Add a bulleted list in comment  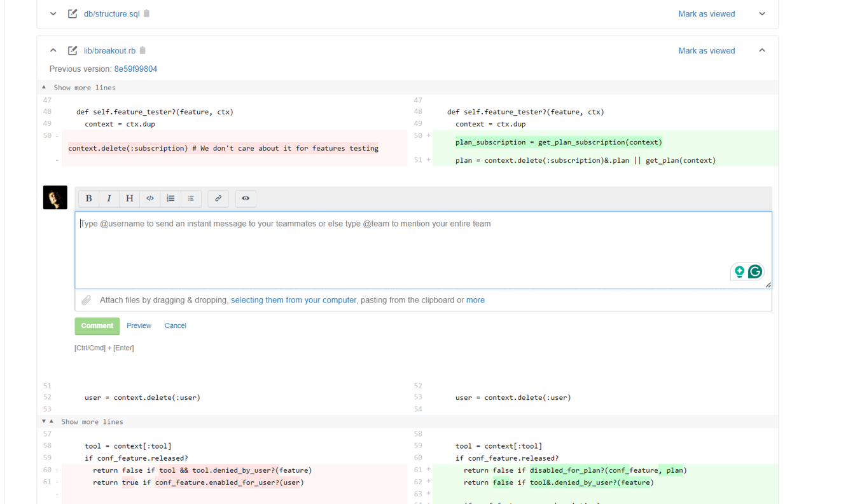pos(191,198)
